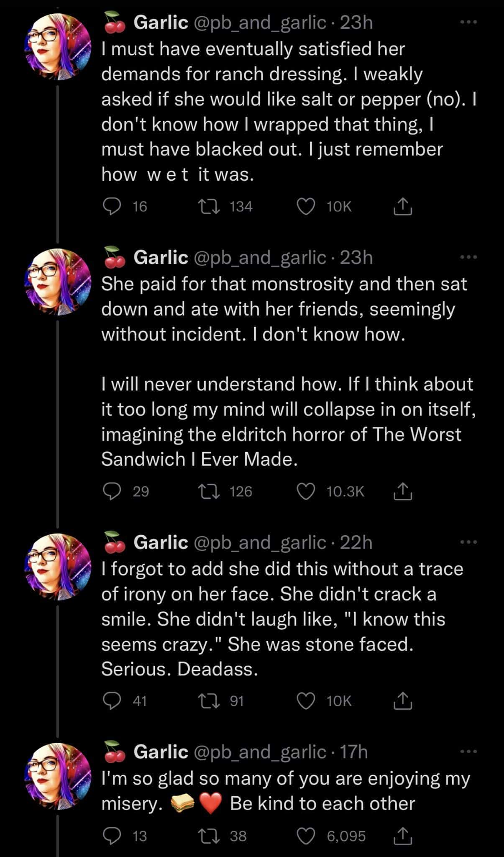Reply to the ranch dressing tweet
Viewport: 504px width, 857px height.
pyautogui.click(x=112, y=206)
